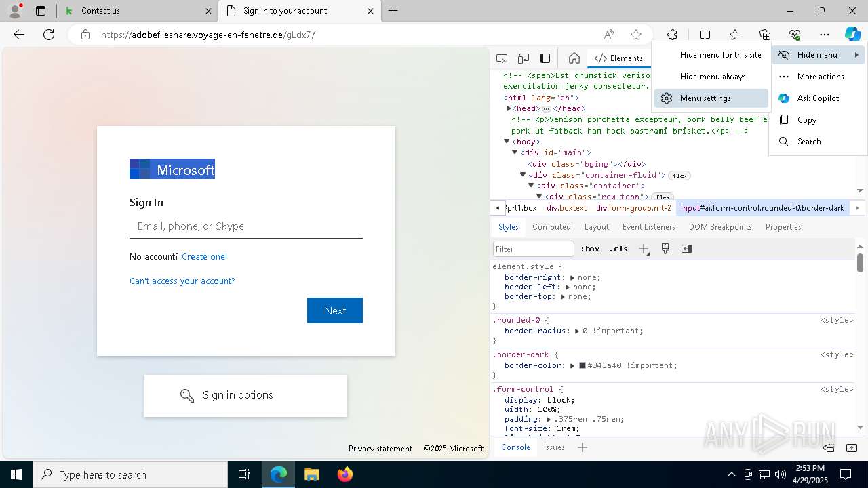Open Split screen view

click(705, 35)
